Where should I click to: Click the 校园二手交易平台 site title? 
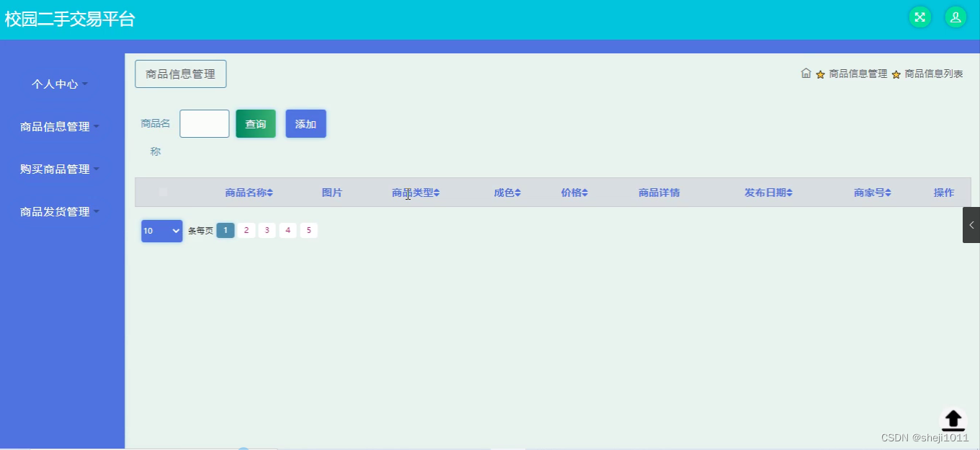[x=70, y=19]
